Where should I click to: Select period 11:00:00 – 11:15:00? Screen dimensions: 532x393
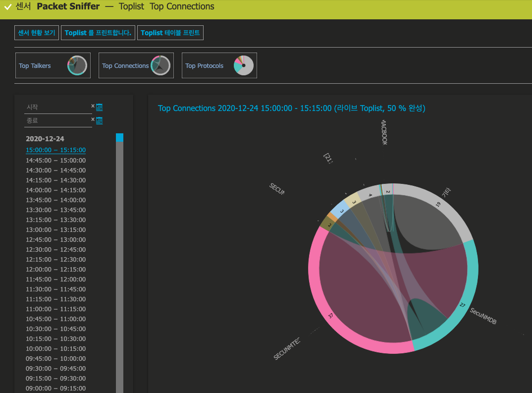click(55, 309)
